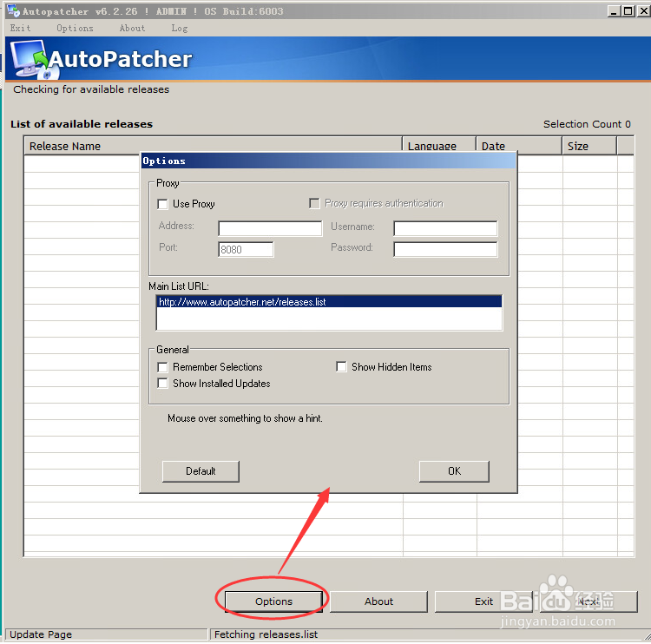The image size is (651, 644).
Task: Click Fetching releases.list status text
Action: (266, 634)
